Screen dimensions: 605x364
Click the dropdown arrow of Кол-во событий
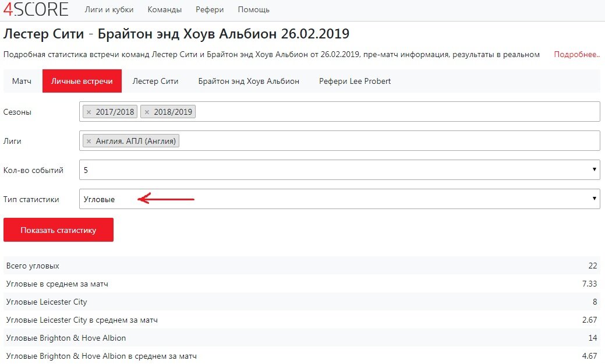pyautogui.click(x=595, y=169)
